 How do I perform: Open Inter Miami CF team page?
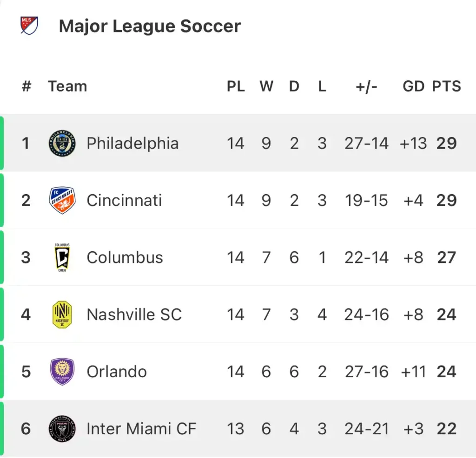click(141, 429)
